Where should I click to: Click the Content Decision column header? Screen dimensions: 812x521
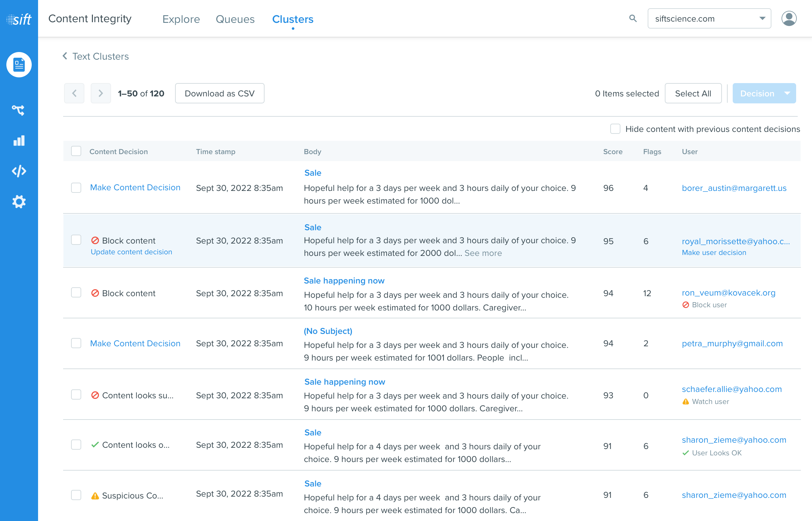coord(118,152)
